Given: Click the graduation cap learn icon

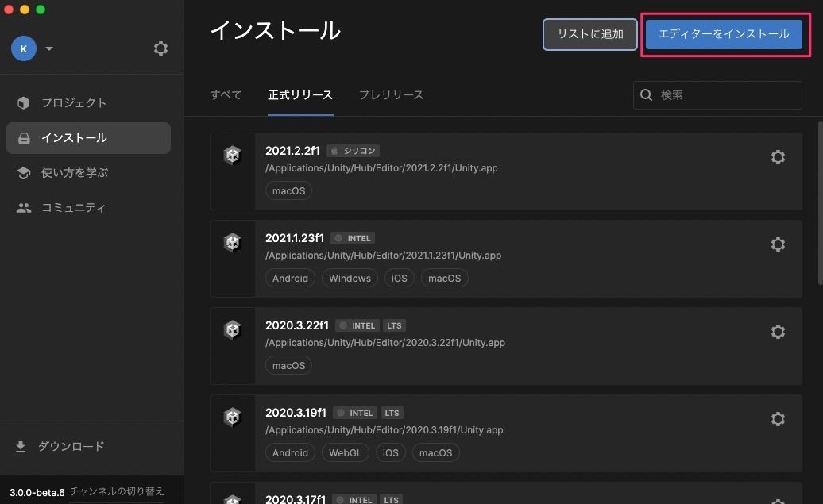Looking at the screenshot, I should [24, 172].
